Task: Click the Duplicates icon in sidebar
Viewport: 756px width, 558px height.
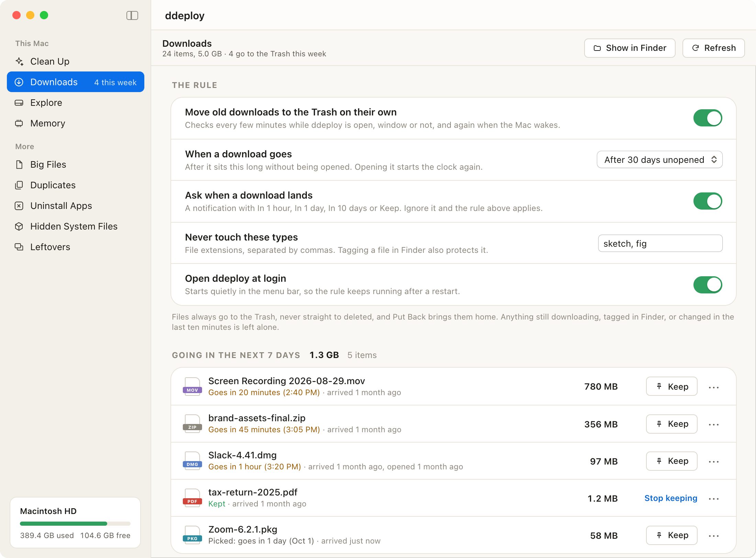Action: [19, 185]
